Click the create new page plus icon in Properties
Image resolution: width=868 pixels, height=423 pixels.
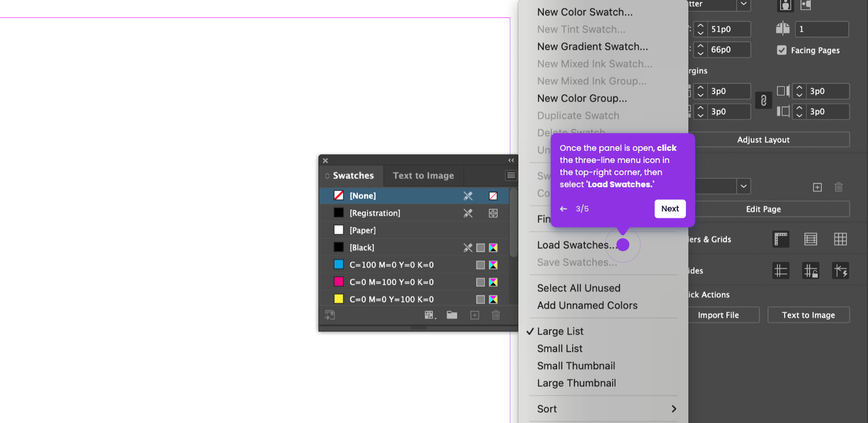click(817, 187)
